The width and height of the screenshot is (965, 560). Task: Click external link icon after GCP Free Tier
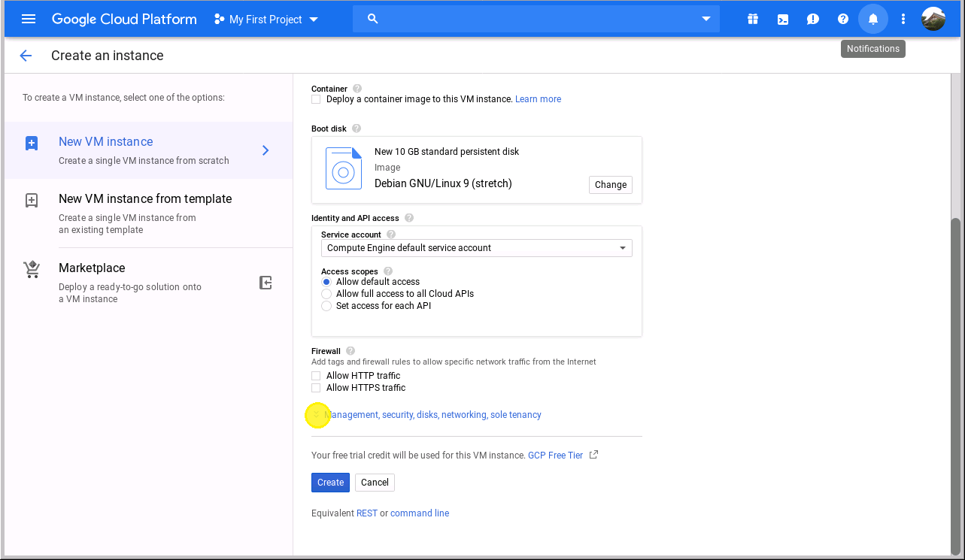[x=593, y=455]
